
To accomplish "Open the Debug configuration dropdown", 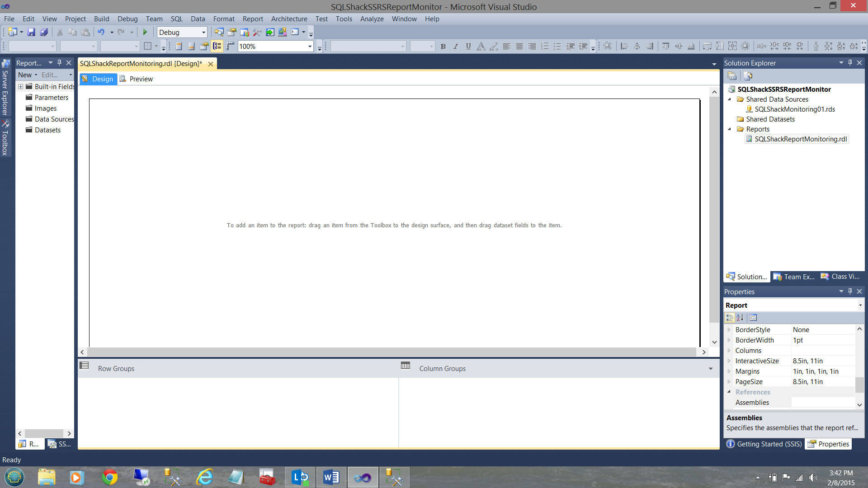I will pyautogui.click(x=203, y=32).
